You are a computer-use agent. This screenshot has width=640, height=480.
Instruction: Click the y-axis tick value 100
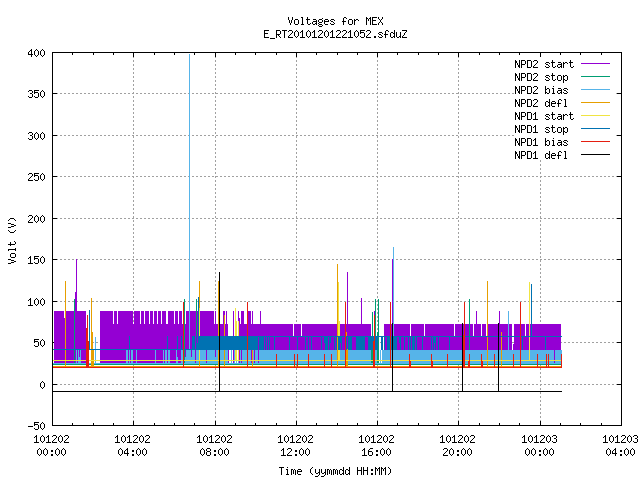point(36,302)
